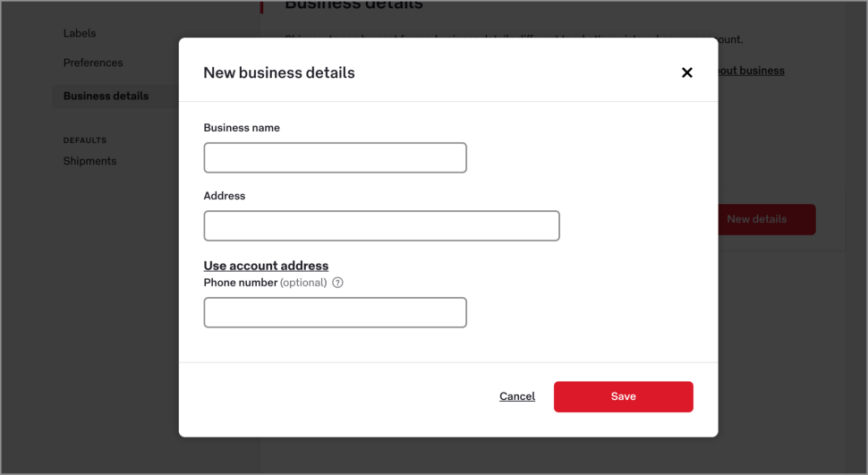The image size is (868, 475).
Task: Select the Phone number input field
Action: point(335,312)
